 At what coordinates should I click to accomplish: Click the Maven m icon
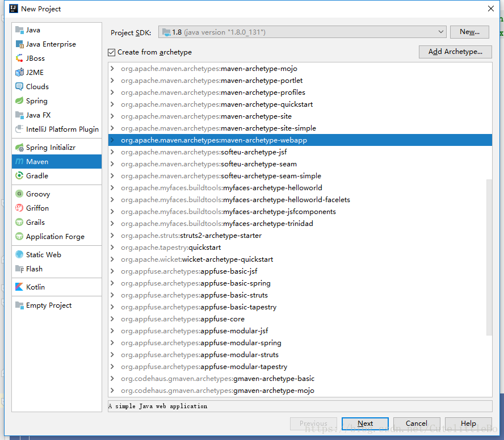click(19, 161)
